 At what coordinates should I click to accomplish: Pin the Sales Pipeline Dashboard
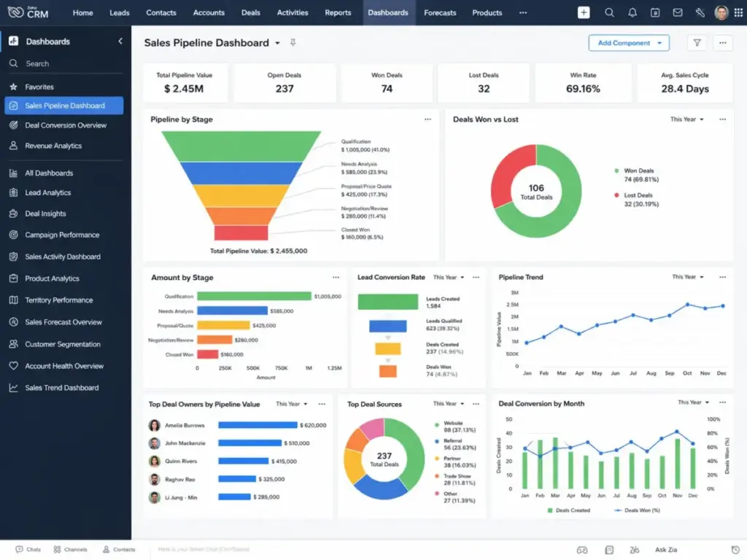293,43
